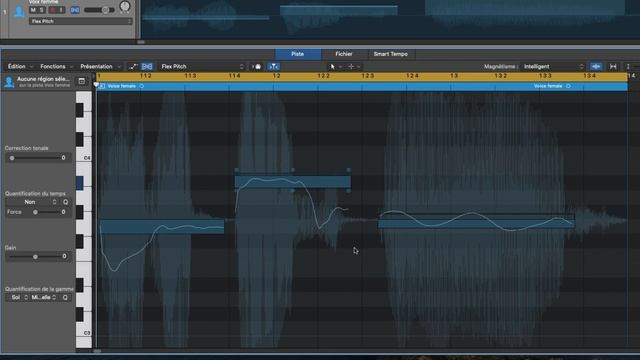Click the automation curve icon in editor toolbar
Screen dimensions: 640x360
[x=133, y=67]
